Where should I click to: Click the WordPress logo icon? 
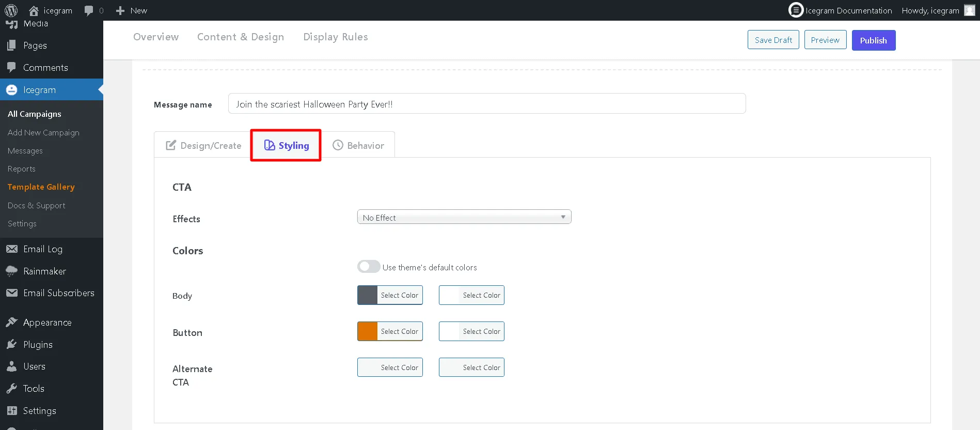tap(11, 10)
